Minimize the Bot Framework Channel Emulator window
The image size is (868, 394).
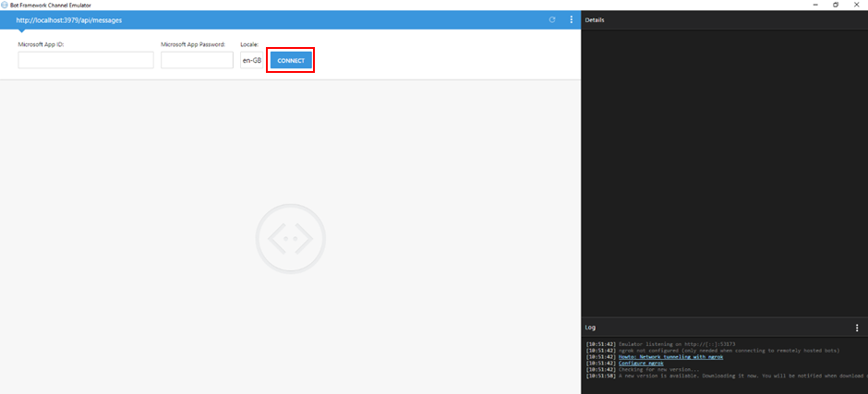(816, 5)
